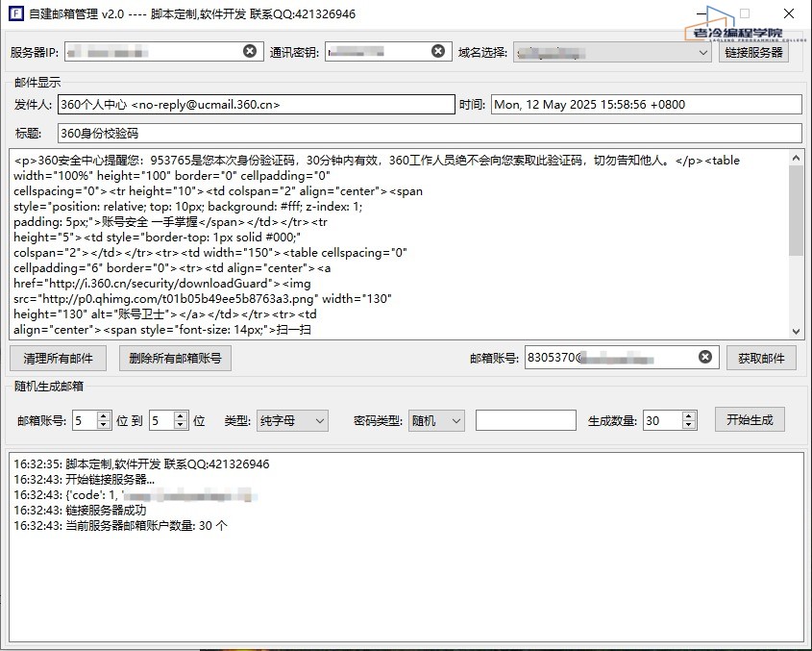The height and width of the screenshot is (651, 812).
Task: Click log line 开始链接服务器...
Action: [x=84, y=480]
